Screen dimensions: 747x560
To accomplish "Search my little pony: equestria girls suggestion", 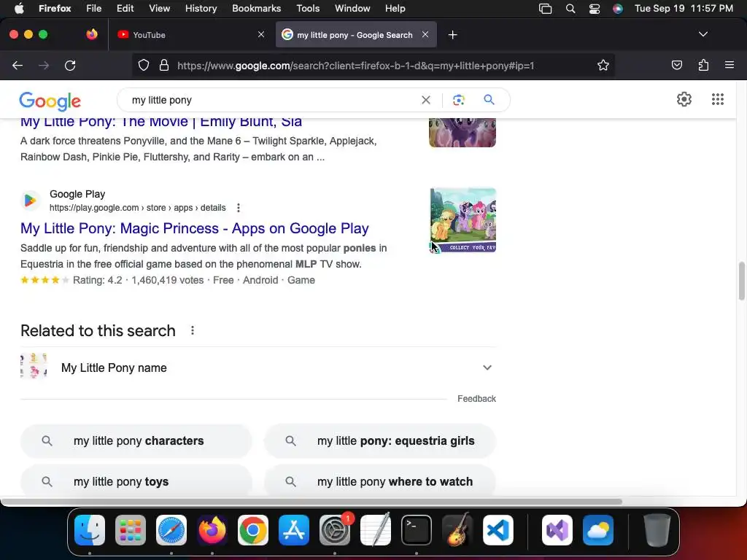I will click(379, 441).
